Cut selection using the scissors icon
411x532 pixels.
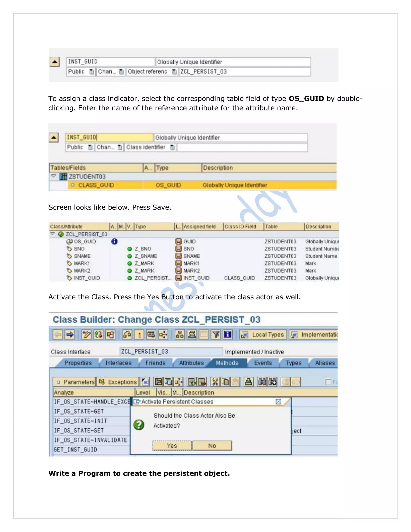215,382
